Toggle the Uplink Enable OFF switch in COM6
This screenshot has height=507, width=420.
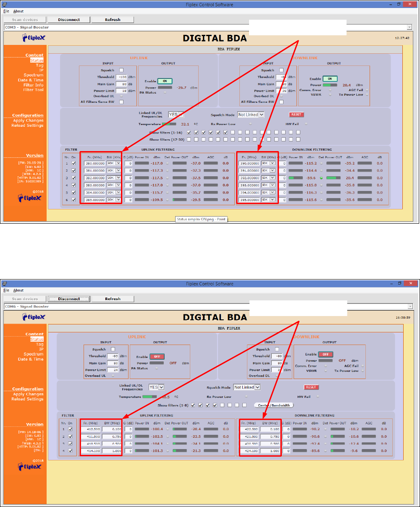click(157, 356)
